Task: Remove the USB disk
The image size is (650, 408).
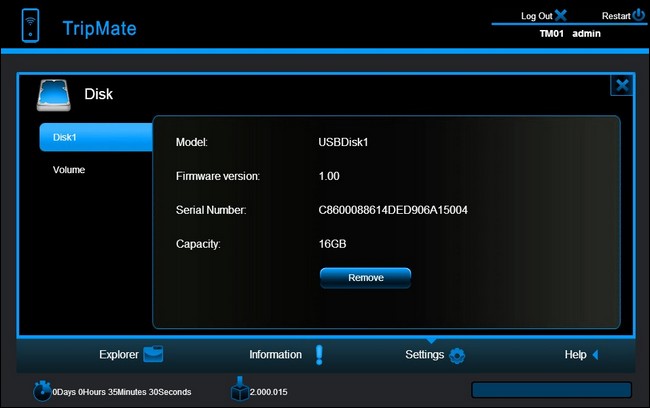Action: (x=365, y=278)
